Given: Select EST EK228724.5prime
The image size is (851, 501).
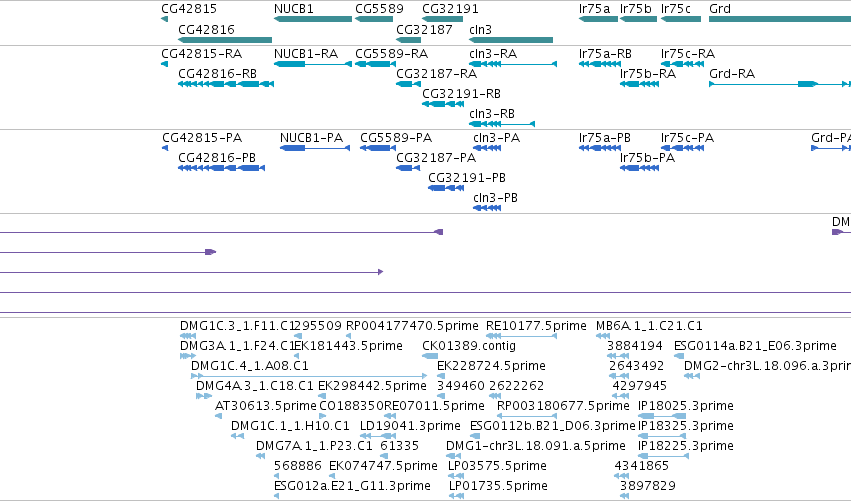Looking at the screenshot, I should click(491, 366).
